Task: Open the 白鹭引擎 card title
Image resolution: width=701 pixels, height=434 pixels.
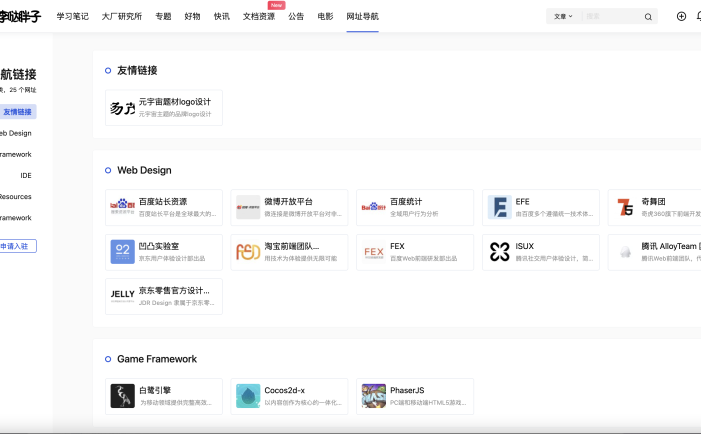Action: 155,390
